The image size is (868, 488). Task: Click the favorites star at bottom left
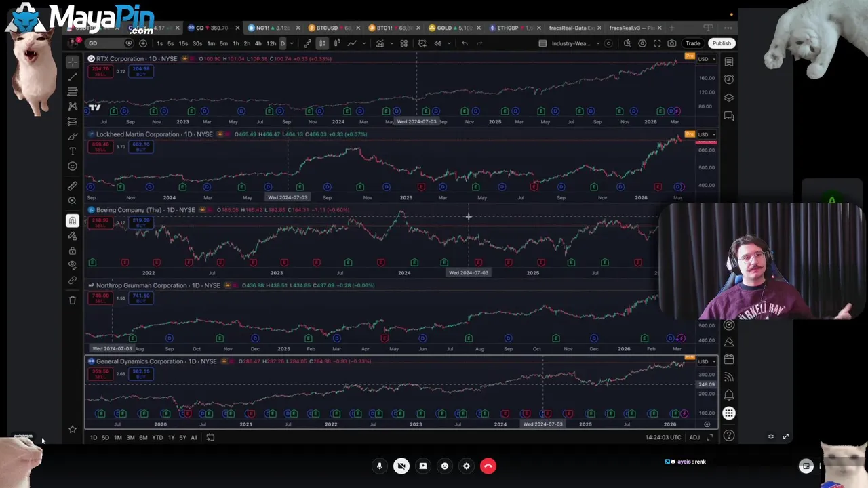coord(73,429)
